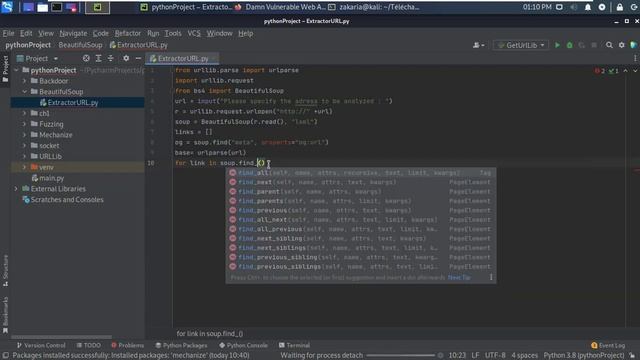Open IDE settings gear in toolbar

tap(621, 45)
